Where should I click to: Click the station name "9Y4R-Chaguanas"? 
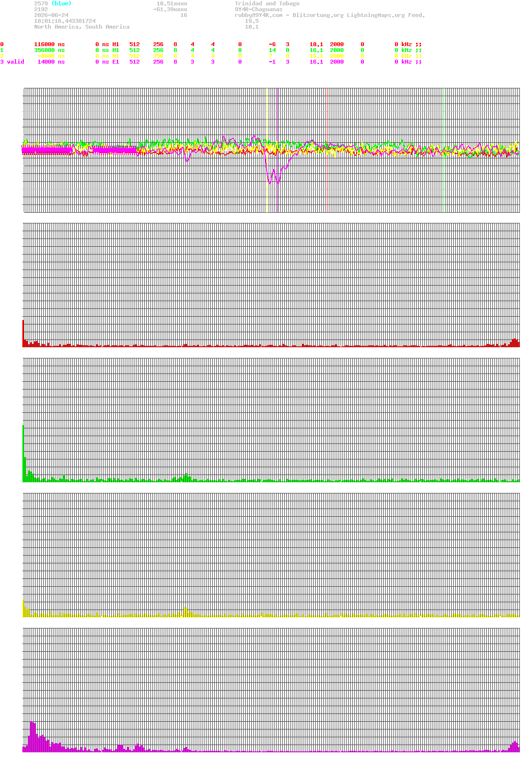[258, 9]
